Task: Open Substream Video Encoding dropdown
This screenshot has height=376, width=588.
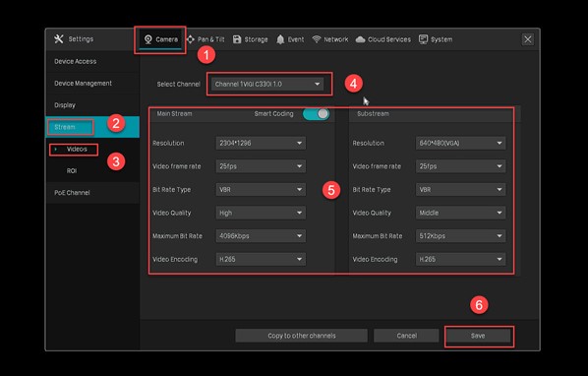Action: [460, 259]
